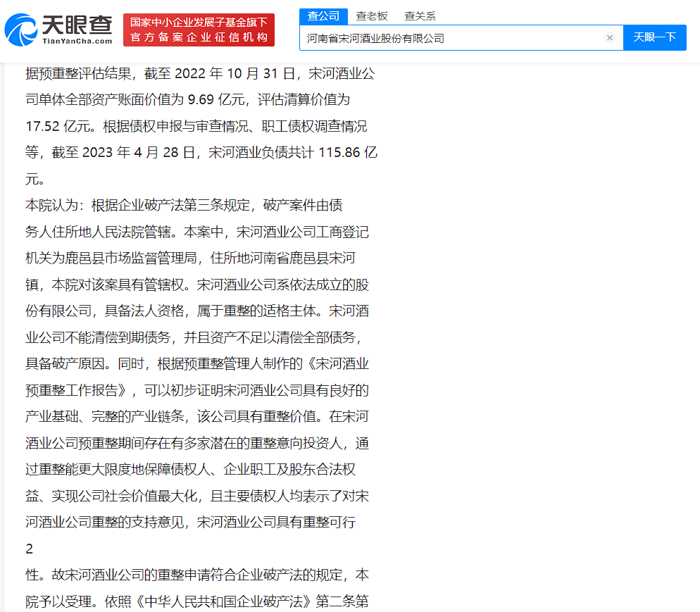Viewport: 700px width, 612px height.
Task: Select the 查公司 tab
Action: (x=323, y=16)
